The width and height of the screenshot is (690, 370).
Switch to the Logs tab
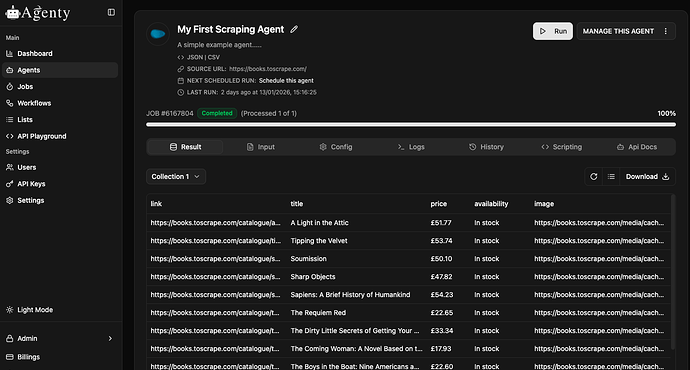coord(411,147)
